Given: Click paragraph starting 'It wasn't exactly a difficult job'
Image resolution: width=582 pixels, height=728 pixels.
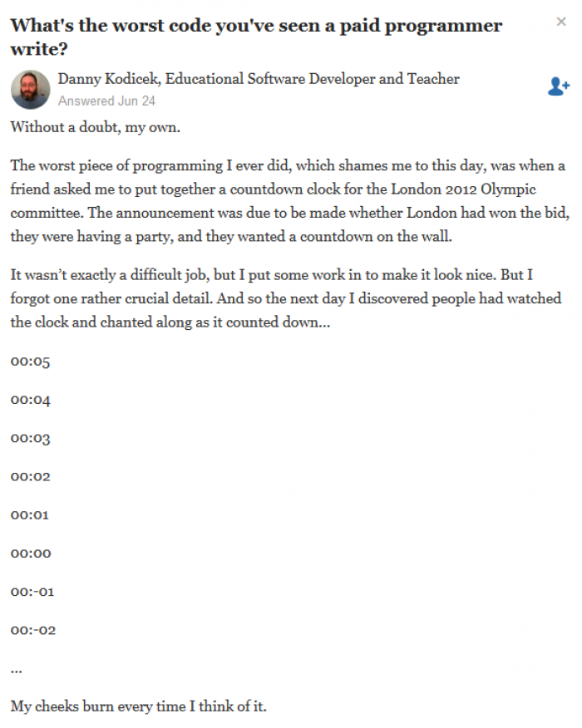Looking at the screenshot, I should [286, 298].
